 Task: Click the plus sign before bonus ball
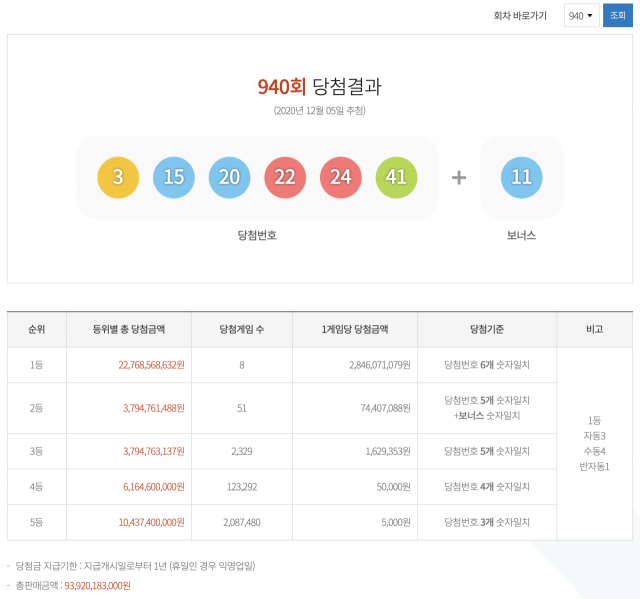click(x=459, y=177)
